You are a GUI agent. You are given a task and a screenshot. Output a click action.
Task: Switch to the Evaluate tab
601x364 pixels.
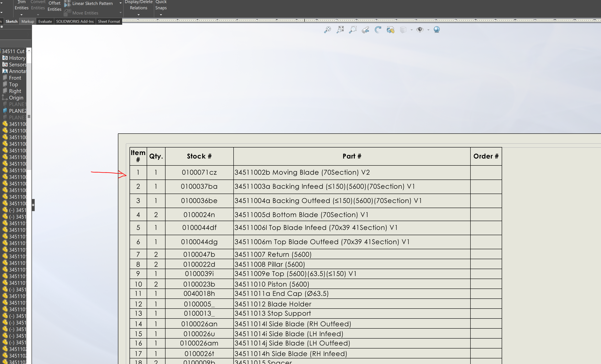point(45,22)
